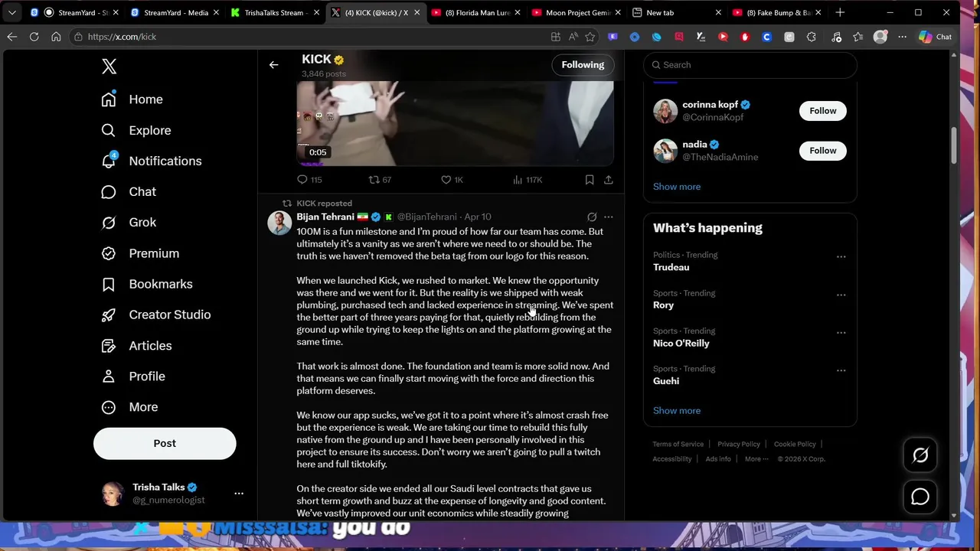
Task: Open the tab search dropdown arrow
Action: (x=12, y=13)
